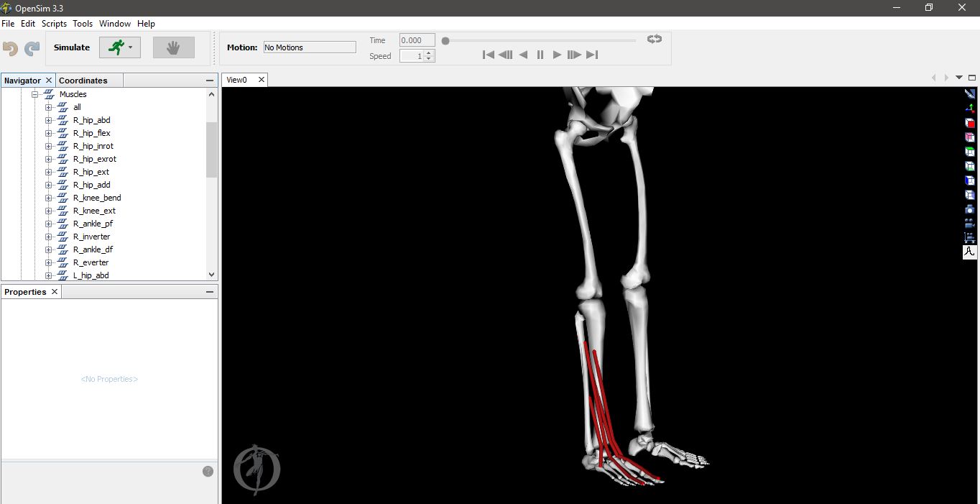Click the camera snapshot icon
The image size is (980, 504).
(970, 209)
